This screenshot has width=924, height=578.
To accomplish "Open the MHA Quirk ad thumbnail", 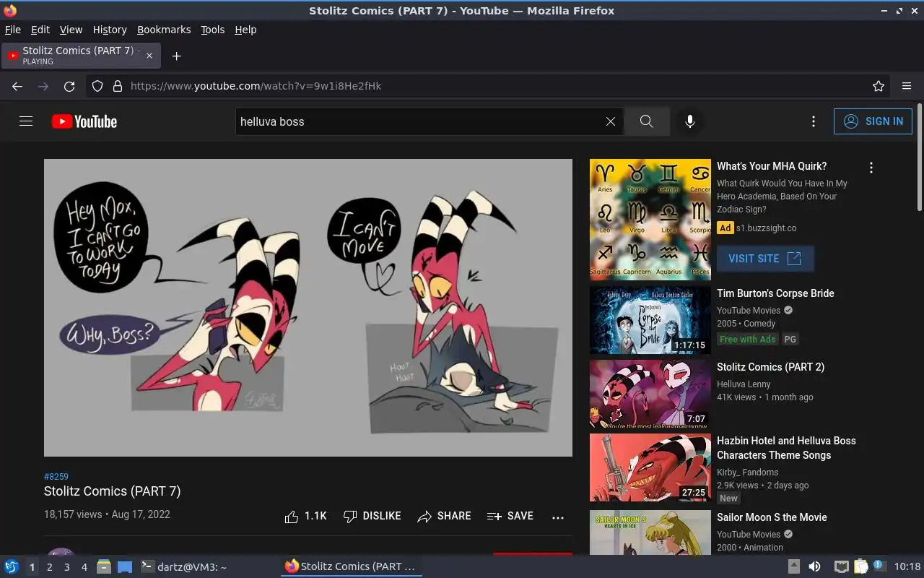I will (650, 220).
